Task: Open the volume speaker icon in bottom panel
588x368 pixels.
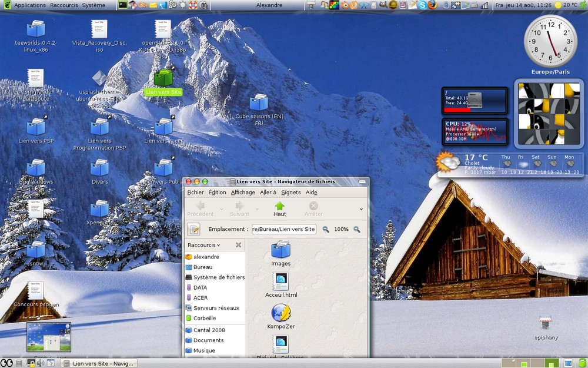Action: [x=40, y=363]
